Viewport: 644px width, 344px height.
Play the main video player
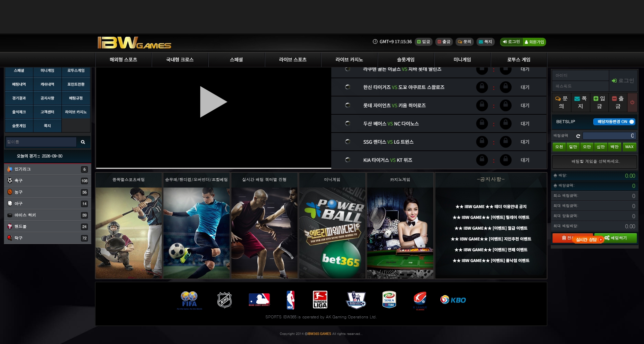tap(213, 102)
